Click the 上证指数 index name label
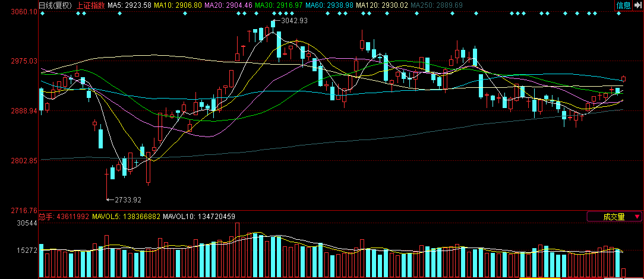This screenshot has height=279, width=644. coord(91,5)
